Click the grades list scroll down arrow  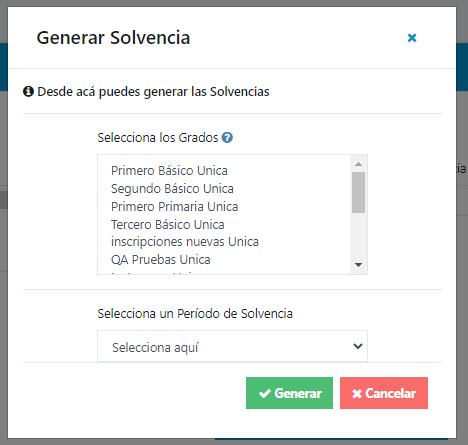pyautogui.click(x=359, y=265)
